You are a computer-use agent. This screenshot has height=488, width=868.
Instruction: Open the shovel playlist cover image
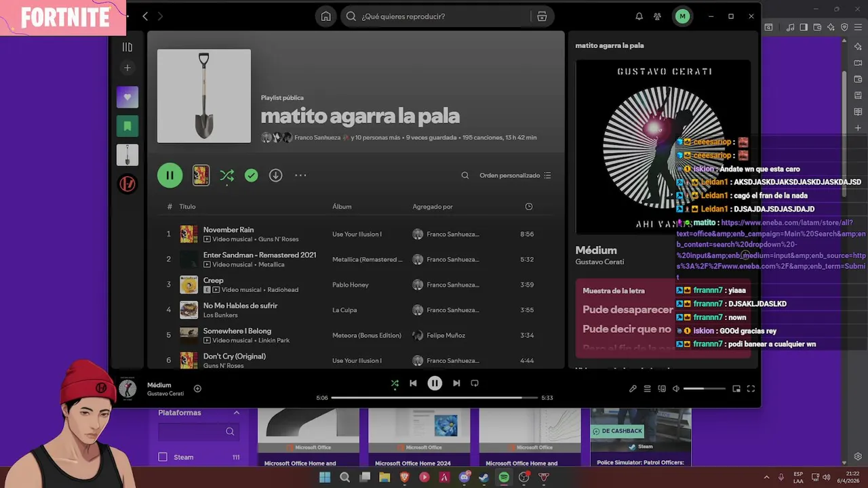click(x=204, y=96)
